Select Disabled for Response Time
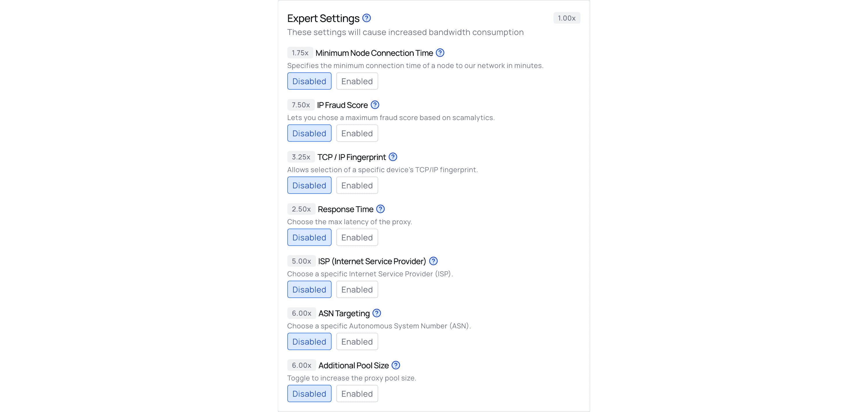 click(x=309, y=238)
